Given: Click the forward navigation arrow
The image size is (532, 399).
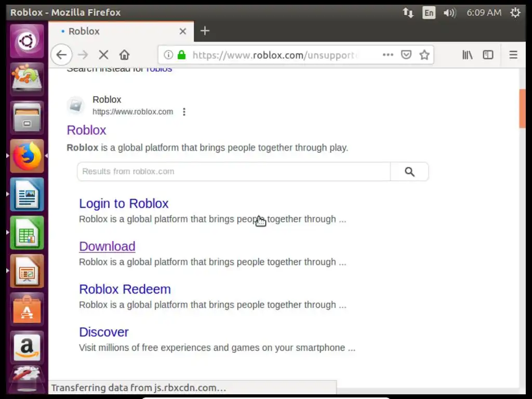Looking at the screenshot, I should (x=83, y=55).
